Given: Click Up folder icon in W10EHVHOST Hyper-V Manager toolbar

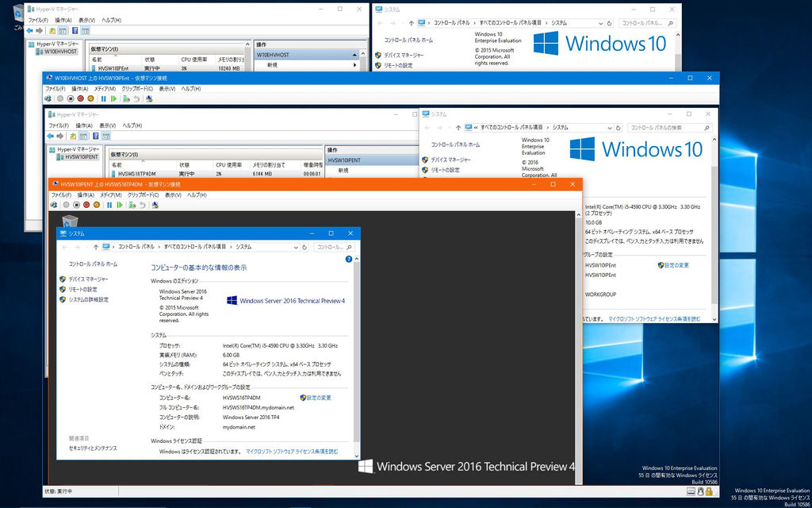Looking at the screenshot, I should click(x=52, y=31).
